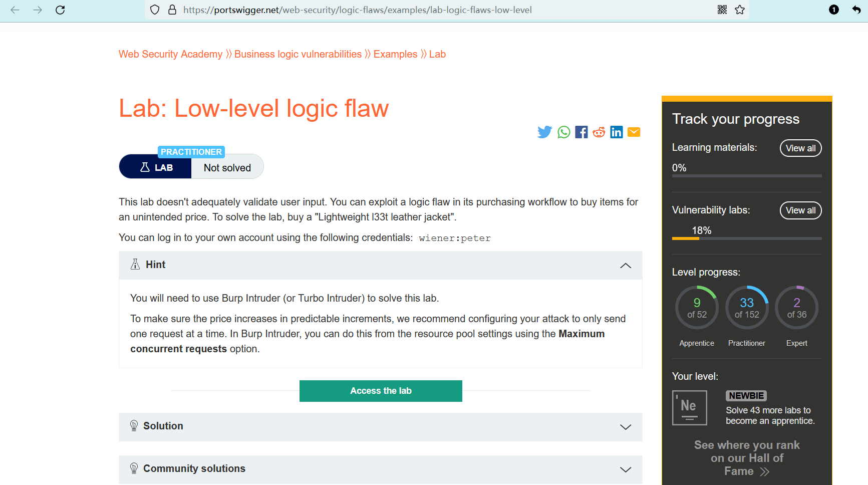Click the lightbulb icon beside Community solutions
Screen dimensions: 868x485
tap(134, 468)
